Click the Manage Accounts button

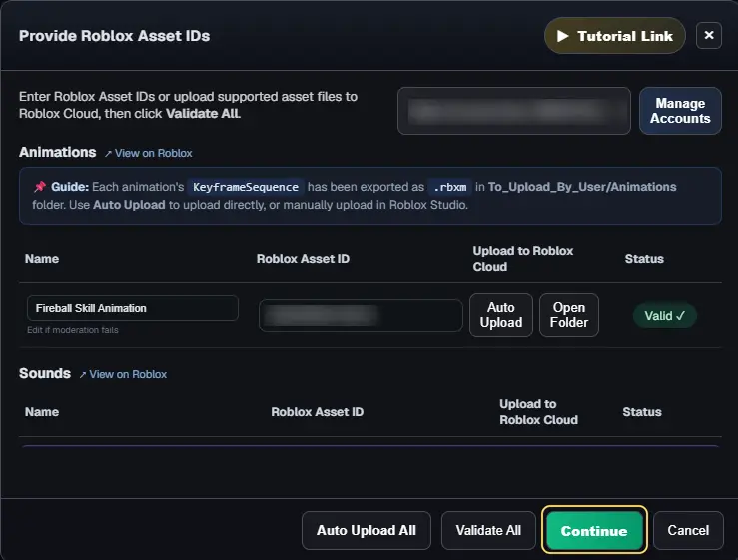click(x=680, y=111)
